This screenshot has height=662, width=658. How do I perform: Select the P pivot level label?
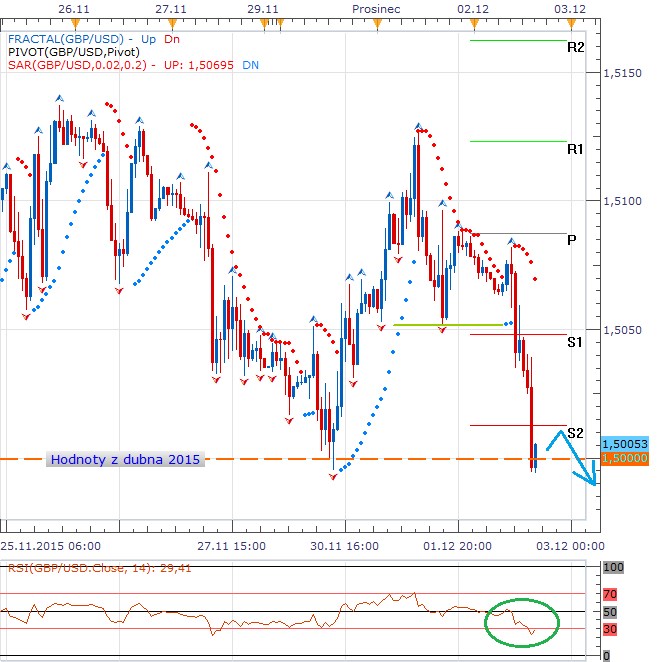coord(571,240)
